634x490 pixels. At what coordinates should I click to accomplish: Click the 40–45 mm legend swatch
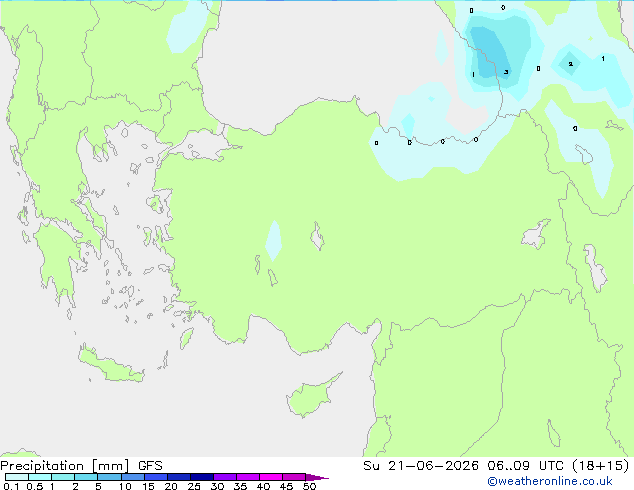pyautogui.click(x=271, y=477)
